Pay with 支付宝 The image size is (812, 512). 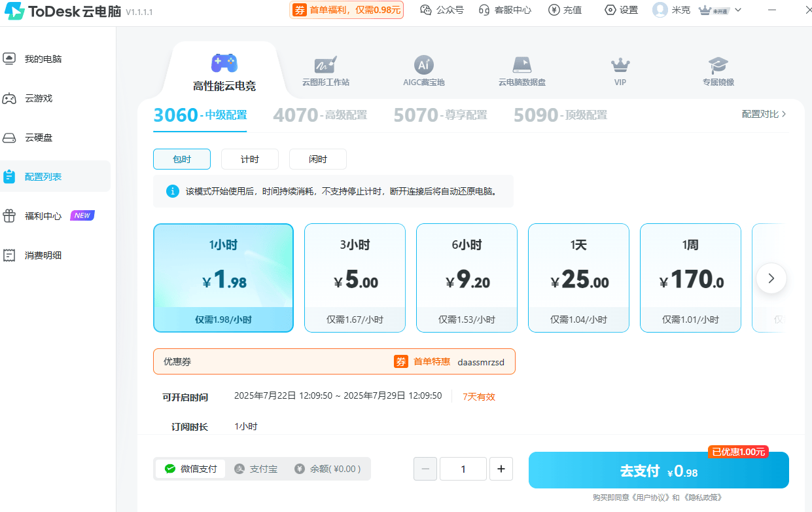(256, 469)
